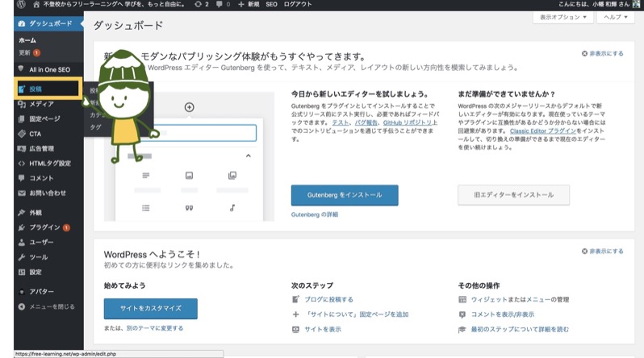Select タグ in the 投稿 flyout submenu
644x358 pixels.
(95, 127)
